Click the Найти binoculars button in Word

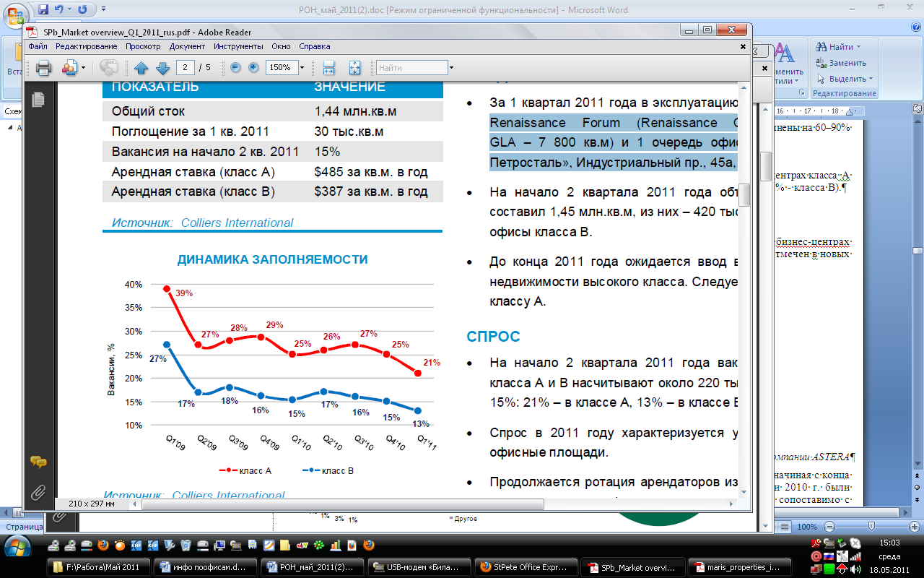[x=834, y=47]
